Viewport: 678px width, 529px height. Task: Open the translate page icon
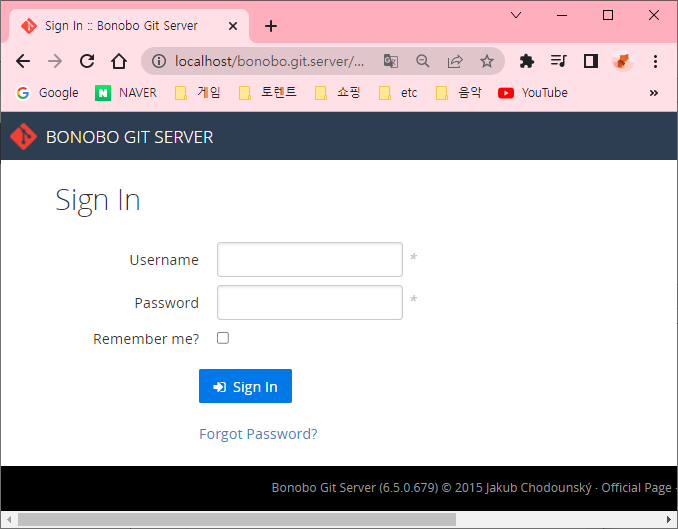pyautogui.click(x=391, y=61)
